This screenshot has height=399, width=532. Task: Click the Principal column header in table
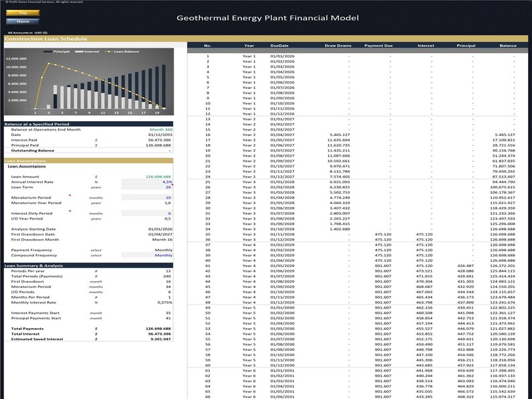click(466, 46)
